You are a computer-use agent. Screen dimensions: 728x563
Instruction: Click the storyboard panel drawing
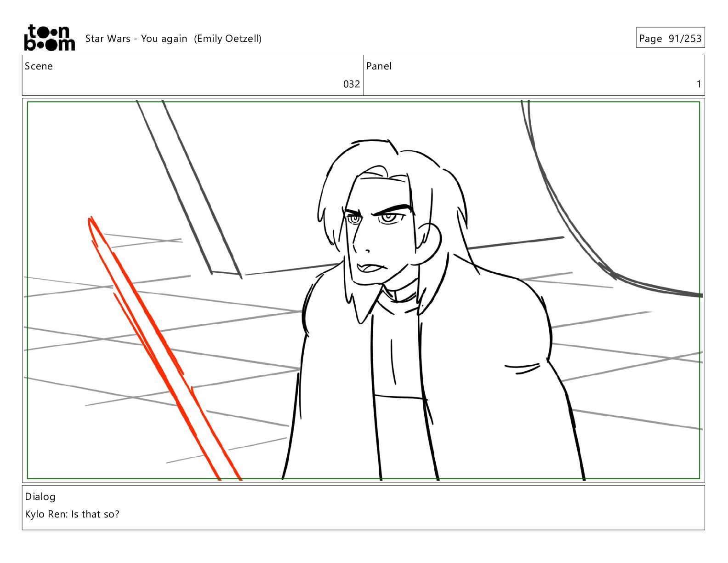click(x=363, y=290)
